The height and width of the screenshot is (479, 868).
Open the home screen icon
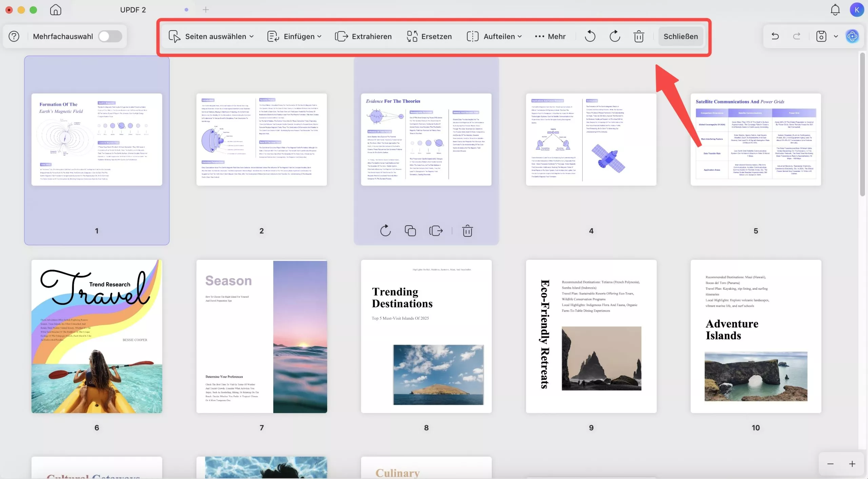pyautogui.click(x=56, y=10)
